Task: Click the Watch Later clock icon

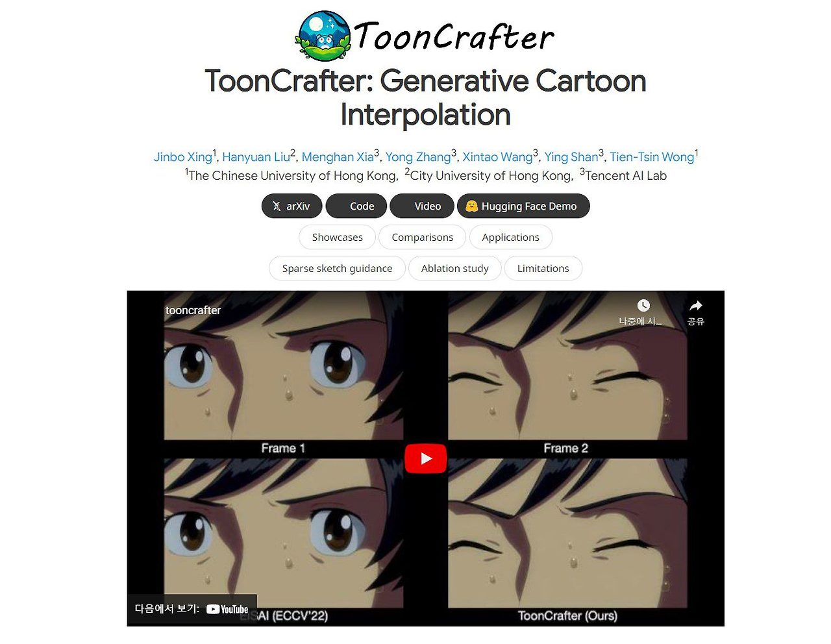Action: pos(643,305)
